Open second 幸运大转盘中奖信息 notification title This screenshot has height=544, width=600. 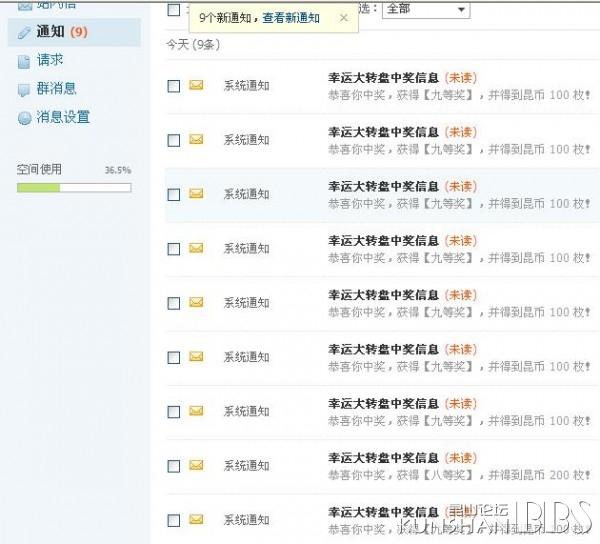click(x=383, y=132)
